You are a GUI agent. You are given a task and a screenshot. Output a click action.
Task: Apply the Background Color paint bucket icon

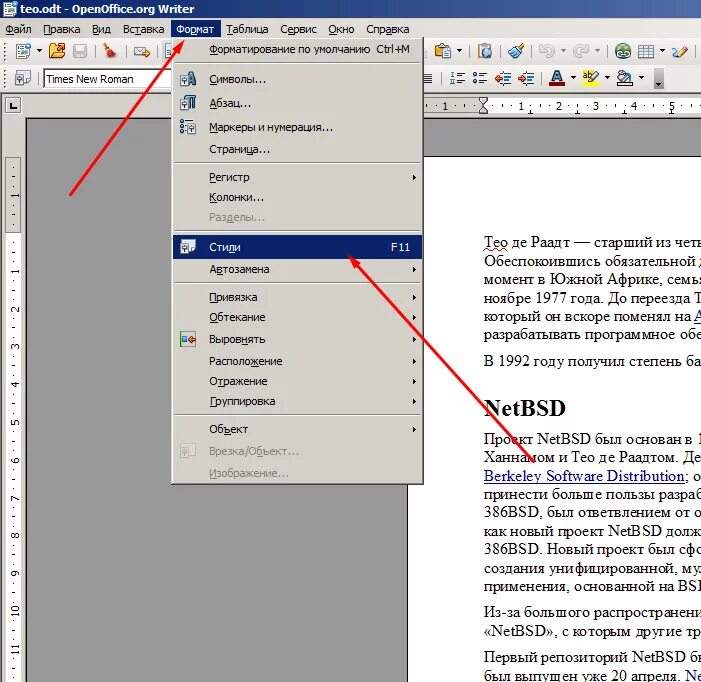click(x=625, y=78)
